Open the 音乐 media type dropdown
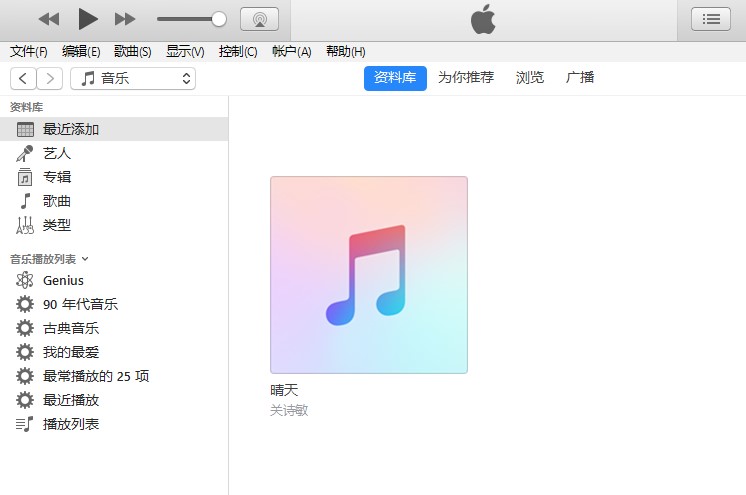Image resolution: width=746 pixels, height=495 pixels. [133, 79]
